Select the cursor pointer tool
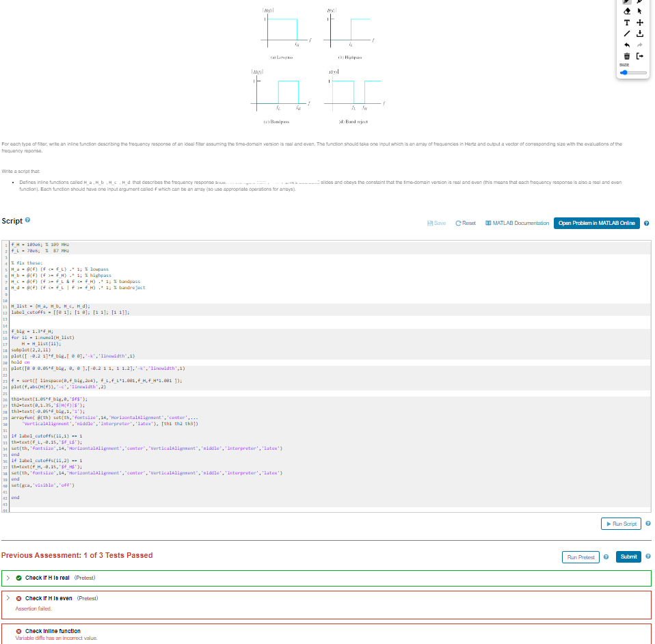655x644 pixels. tap(640, 11)
